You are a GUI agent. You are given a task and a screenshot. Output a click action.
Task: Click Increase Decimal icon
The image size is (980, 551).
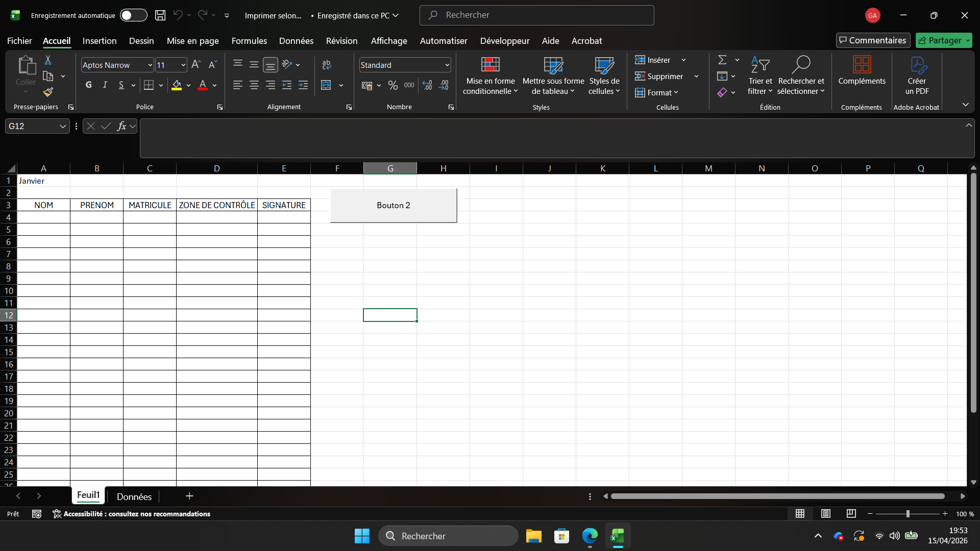point(427,85)
